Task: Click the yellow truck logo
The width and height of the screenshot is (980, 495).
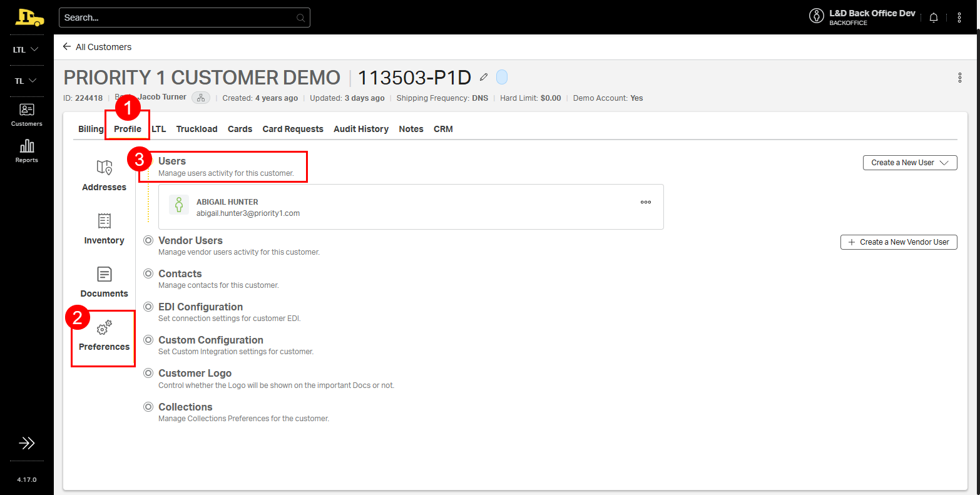Action: tap(29, 18)
